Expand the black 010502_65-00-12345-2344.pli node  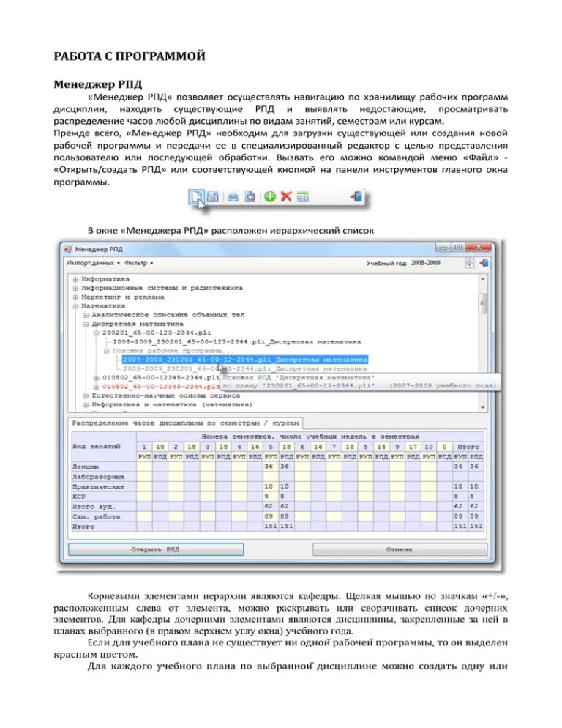pos(96,378)
